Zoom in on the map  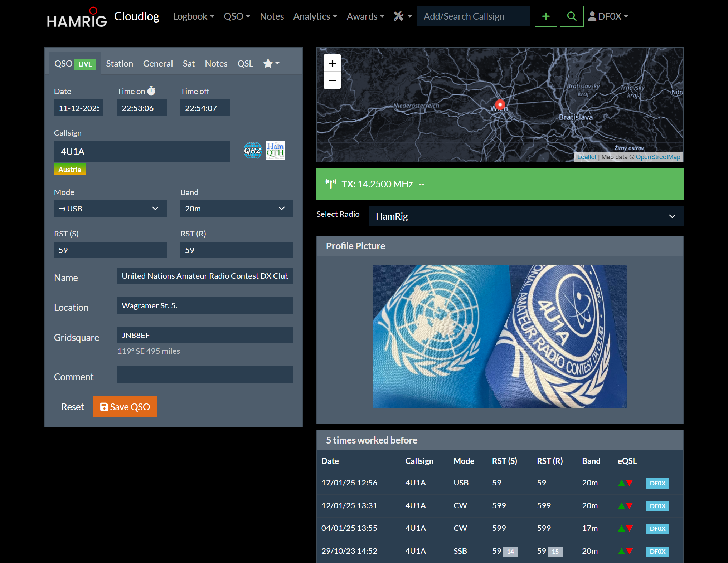pos(332,63)
